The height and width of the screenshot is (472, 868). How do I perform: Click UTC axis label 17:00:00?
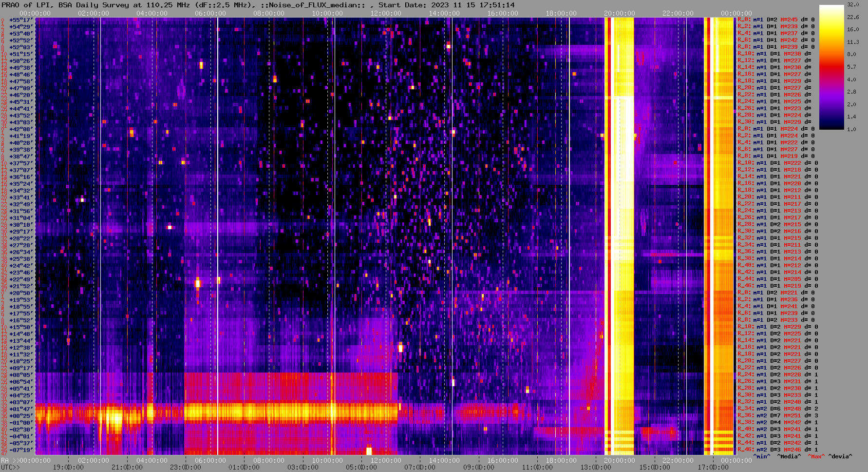pyautogui.click(x=713, y=467)
